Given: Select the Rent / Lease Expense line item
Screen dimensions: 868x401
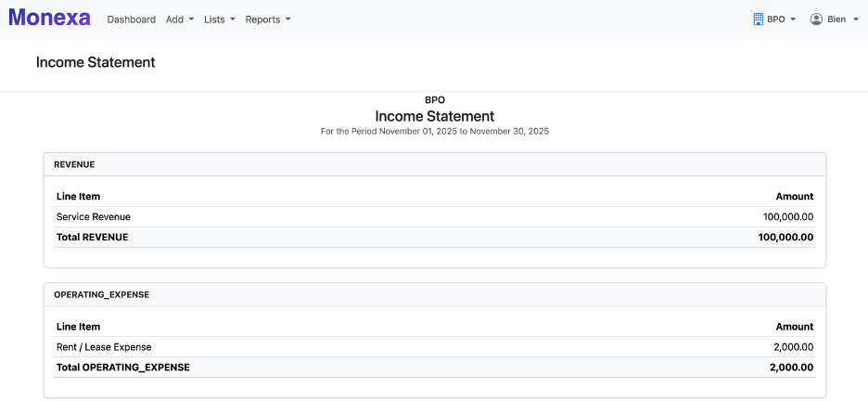Looking at the screenshot, I should [x=103, y=347].
